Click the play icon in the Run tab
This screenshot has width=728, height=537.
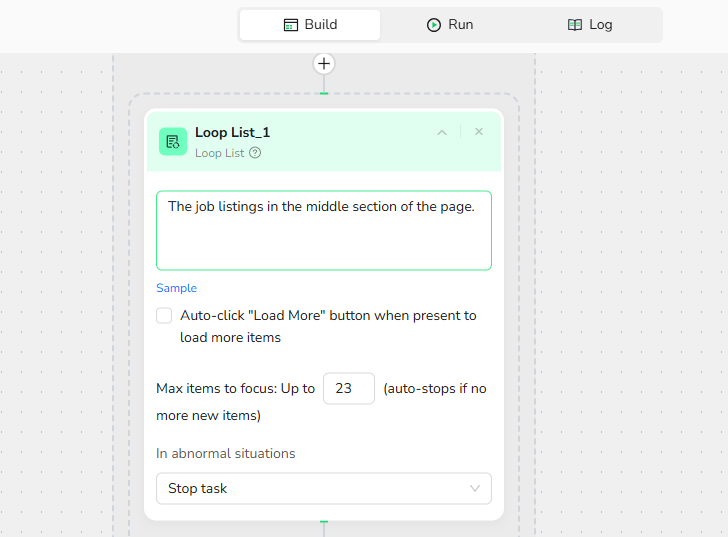click(x=434, y=25)
